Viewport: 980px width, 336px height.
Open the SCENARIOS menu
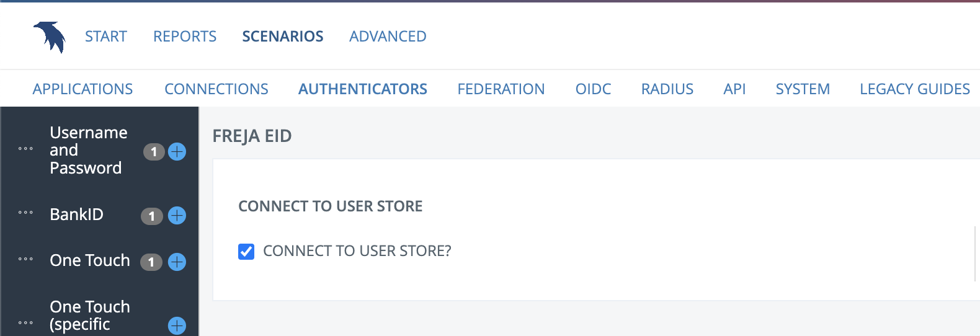[x=283, y=37]
